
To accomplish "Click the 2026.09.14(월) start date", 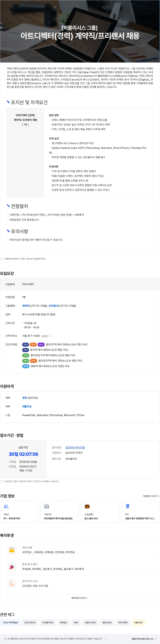I will click(x=28, y=462).
